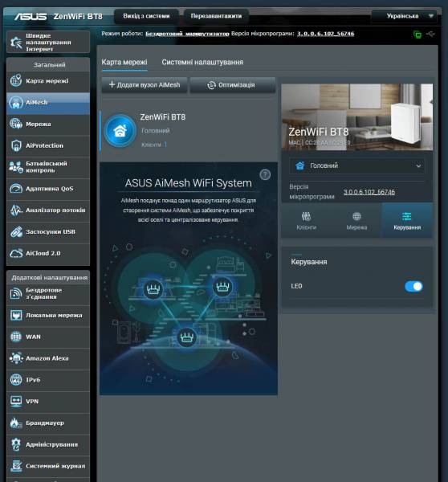448x482 pixels.
Task: Select the ZenWiFi BT8 home node icon
Action: tap(120, 131)
